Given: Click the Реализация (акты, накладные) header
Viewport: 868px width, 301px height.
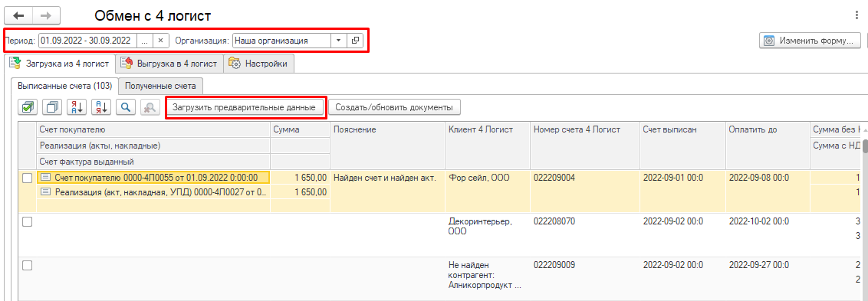Looking at the screenshot, I should click(x=153, y=146).
